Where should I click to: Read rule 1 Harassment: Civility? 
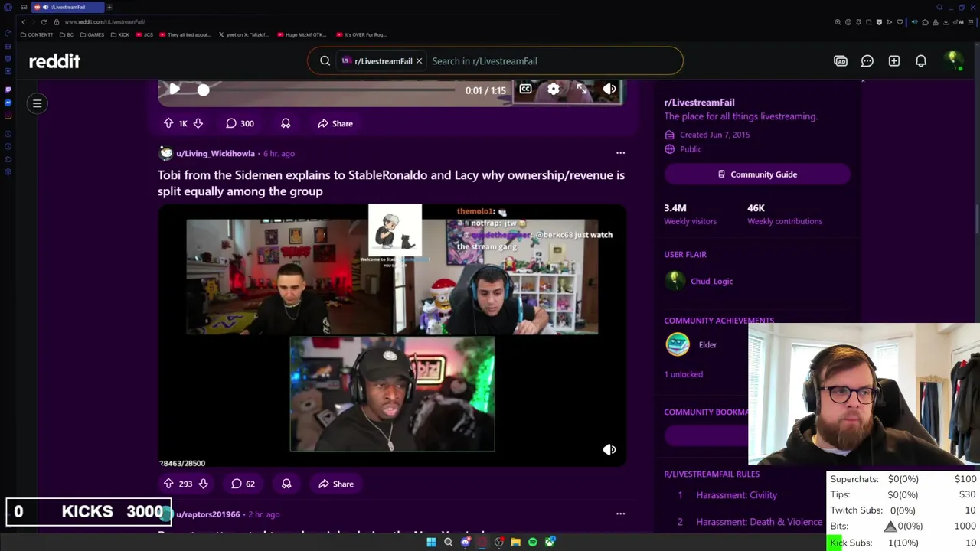coord(737,495)
